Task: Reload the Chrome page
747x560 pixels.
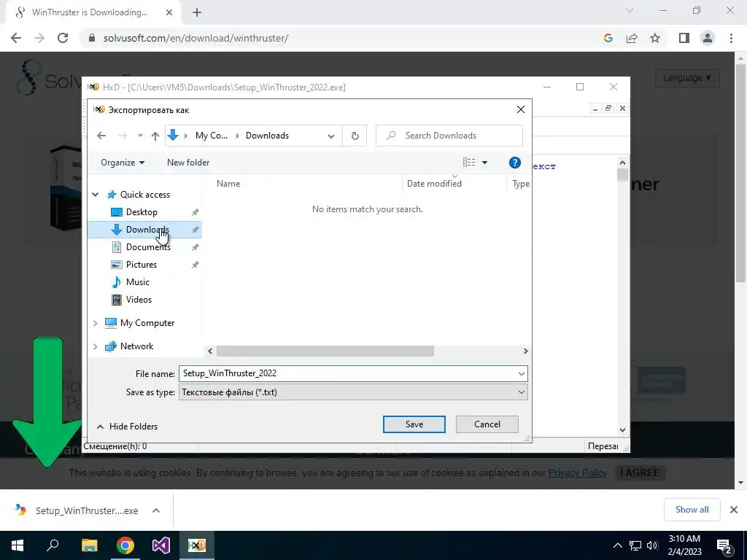Action: coord(63,38)
